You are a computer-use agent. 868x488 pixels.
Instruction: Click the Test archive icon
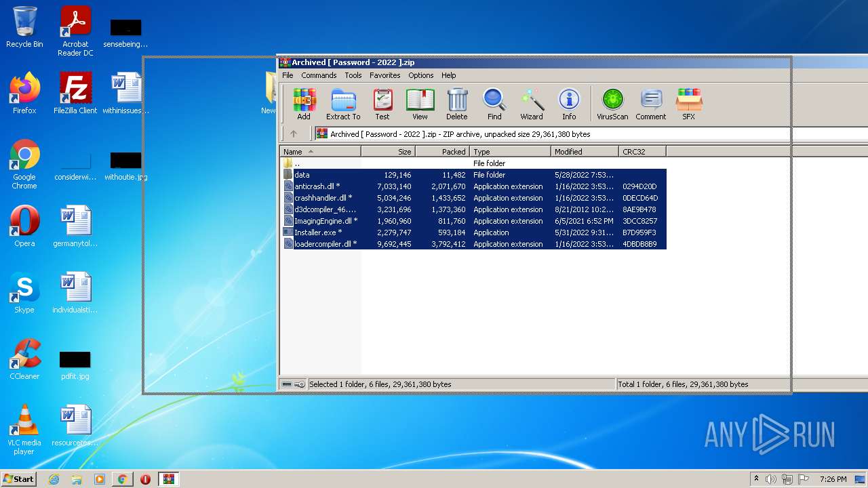(382, 104)
